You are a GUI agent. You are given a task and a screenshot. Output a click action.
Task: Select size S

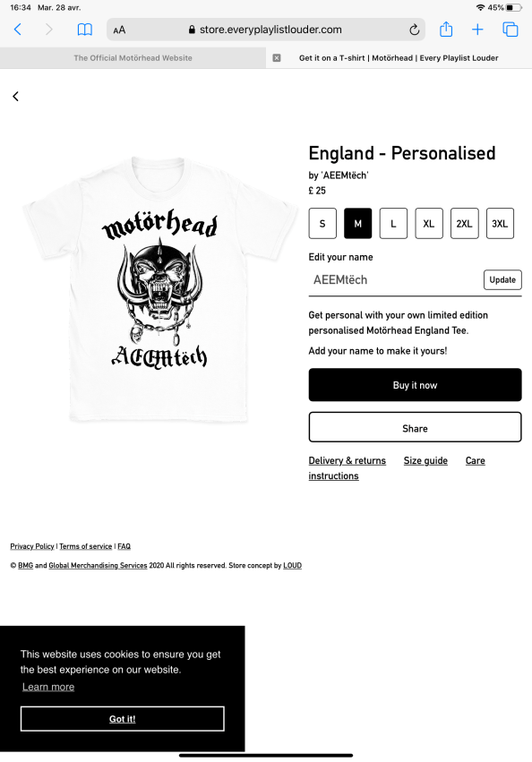point(322,224)
